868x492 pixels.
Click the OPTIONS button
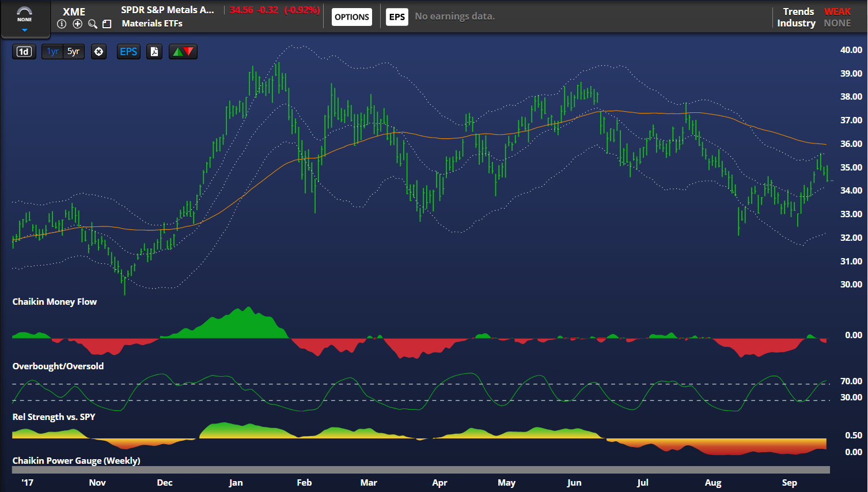pyautogui.click(x=352, y=17)
